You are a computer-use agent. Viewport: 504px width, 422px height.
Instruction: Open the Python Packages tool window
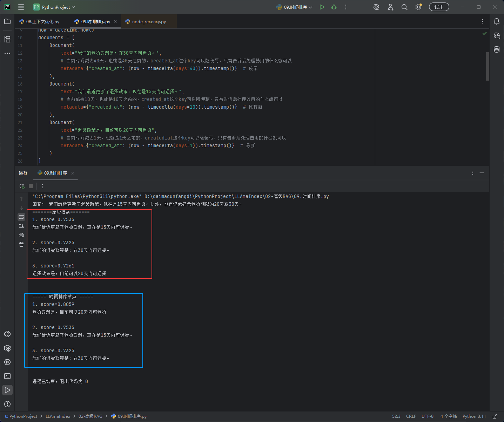click(x=7, y=348)
